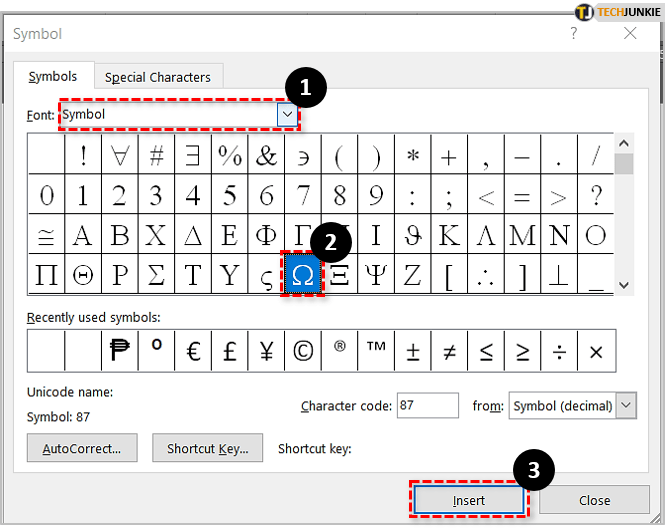Click the Insert button
This screenshot has height=530, width=669.
coord(467,500)
